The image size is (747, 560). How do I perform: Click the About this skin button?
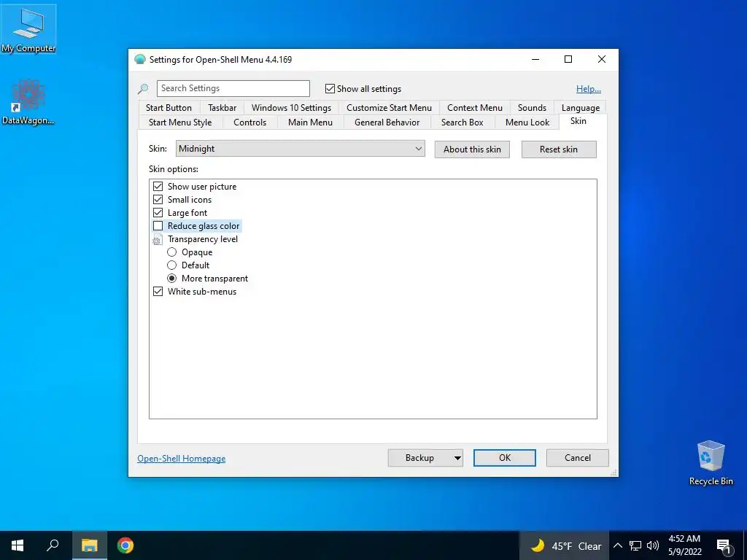[x=472, y=149]
